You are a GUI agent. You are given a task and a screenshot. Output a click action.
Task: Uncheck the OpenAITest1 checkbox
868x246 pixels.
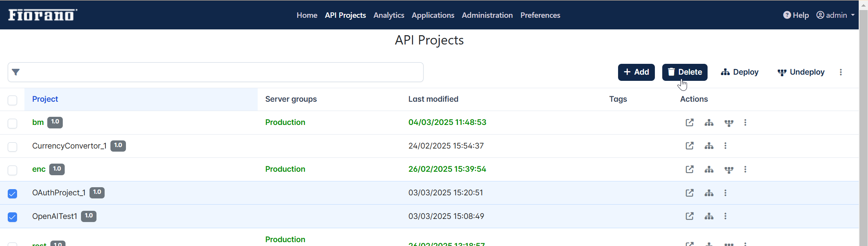pos(12,217)
